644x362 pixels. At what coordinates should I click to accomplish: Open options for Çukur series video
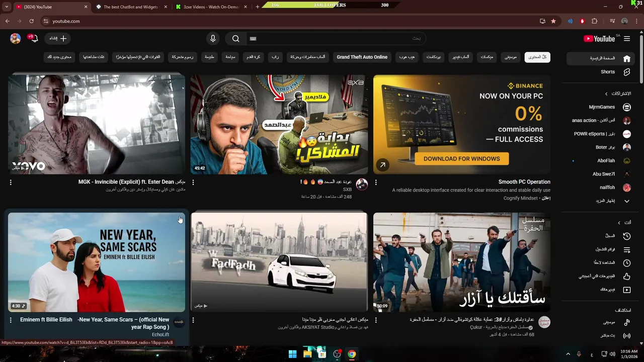376,320
